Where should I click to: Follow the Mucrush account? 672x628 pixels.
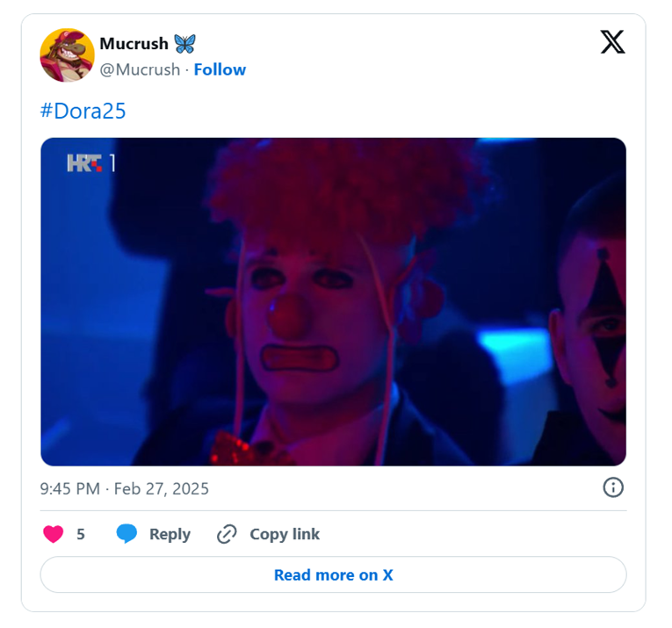point(220,69)
